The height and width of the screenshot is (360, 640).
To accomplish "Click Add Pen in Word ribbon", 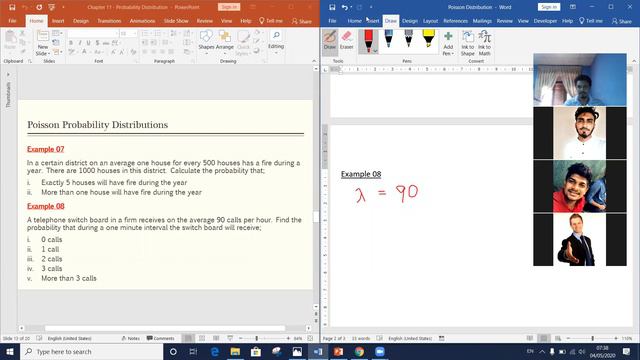I will pos(448,44).
